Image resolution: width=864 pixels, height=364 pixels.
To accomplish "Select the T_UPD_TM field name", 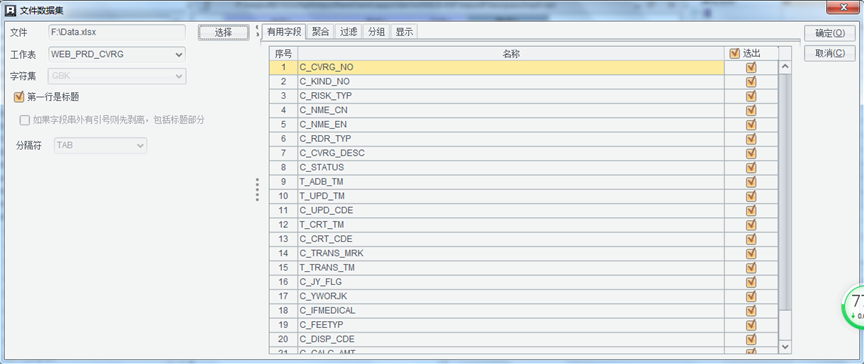I will [x=322, y=196].
